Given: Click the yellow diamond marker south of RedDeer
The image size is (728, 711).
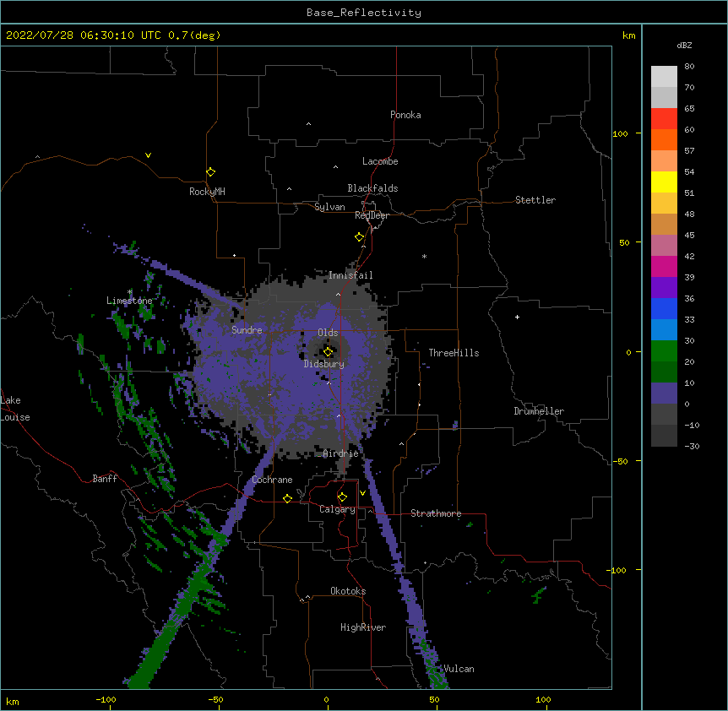Looking at the screenshot, I should [x=360, y=236].
